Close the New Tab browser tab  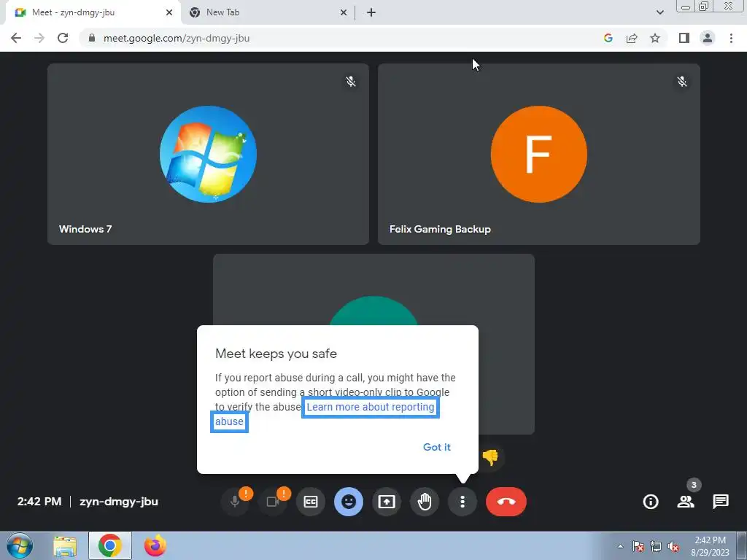[343, 12]
